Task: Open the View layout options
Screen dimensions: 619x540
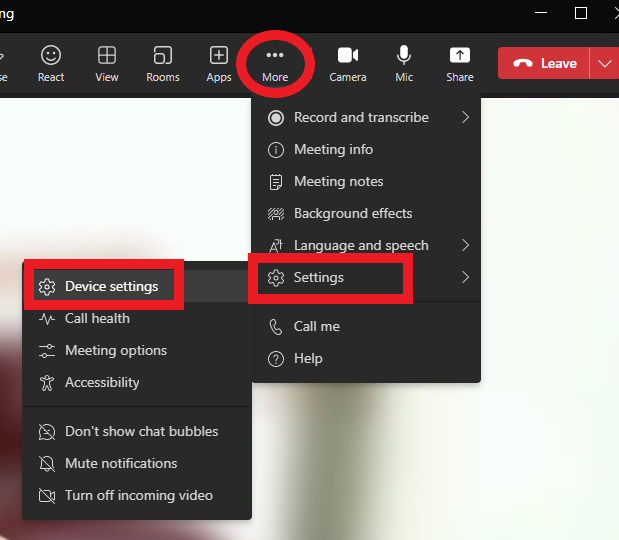Action: pyautogui.click(x=107, y=64)
